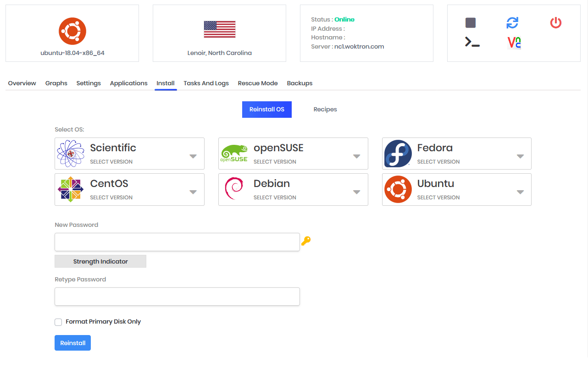The width and height of the screenshot is (588, 385).
Task: Open the SSH terminal console icon
Action: point(472,42)
